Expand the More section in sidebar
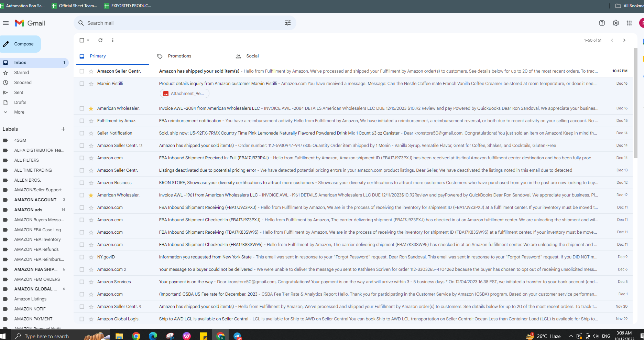This screenshot has width=644, height=340. [19, 112]
